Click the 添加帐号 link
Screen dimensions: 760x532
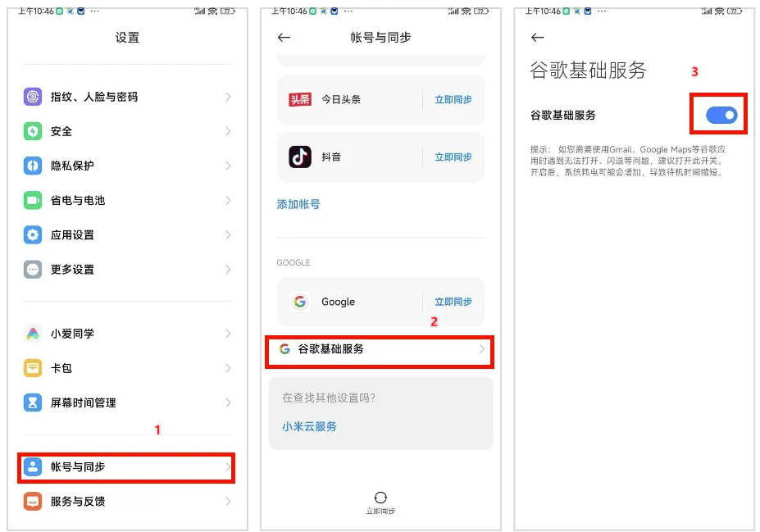(298, 204)
